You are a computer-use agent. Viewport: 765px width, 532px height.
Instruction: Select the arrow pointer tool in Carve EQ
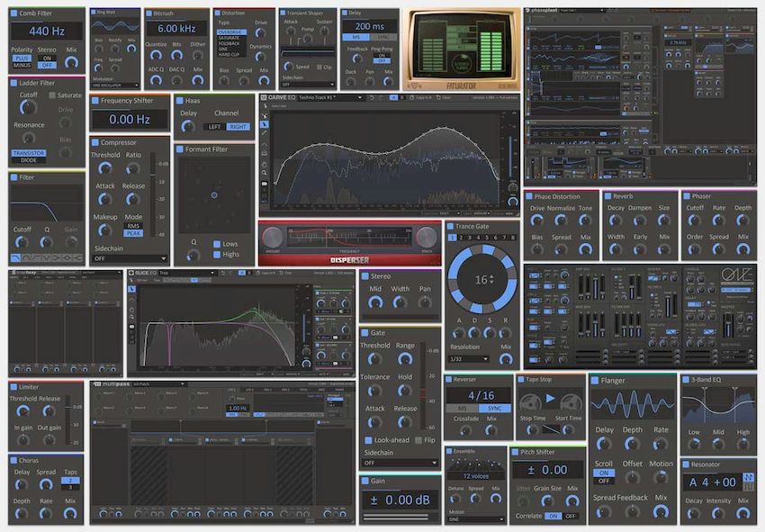(x=265, y=124)
